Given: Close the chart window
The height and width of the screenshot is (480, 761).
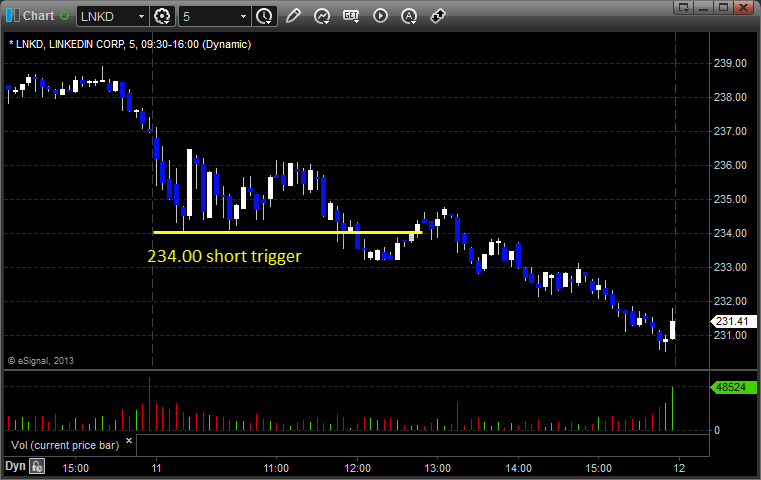Looking at the screenshot, I should coord(744,7).
